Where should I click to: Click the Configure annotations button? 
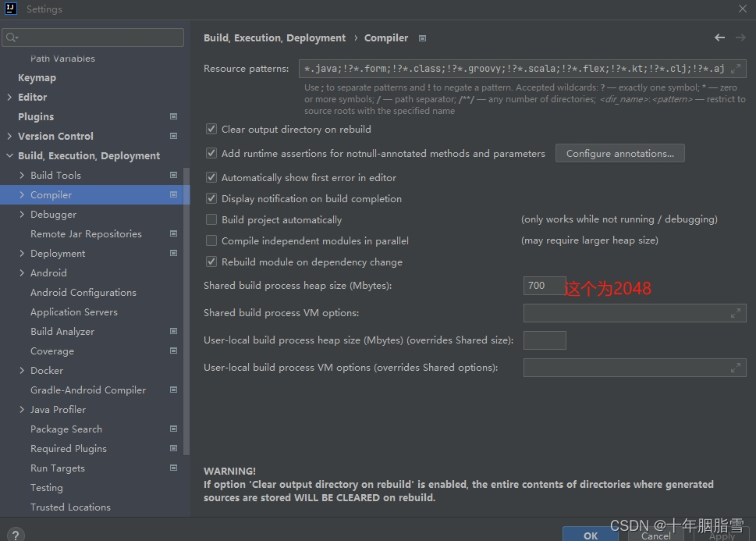pyautogui.click(x=619, y=153)
